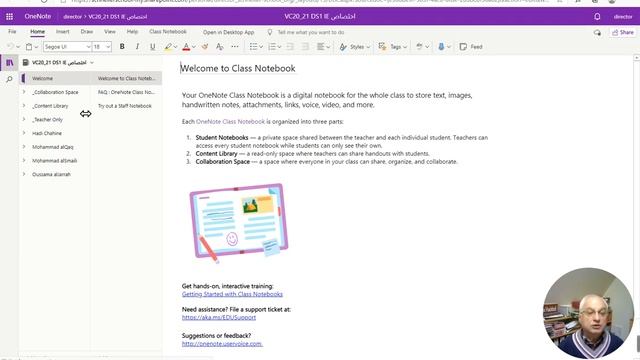This screenshot has width=640, height=360.
Task: Click the director breadcrumb in header
Action: pos(73,17)
